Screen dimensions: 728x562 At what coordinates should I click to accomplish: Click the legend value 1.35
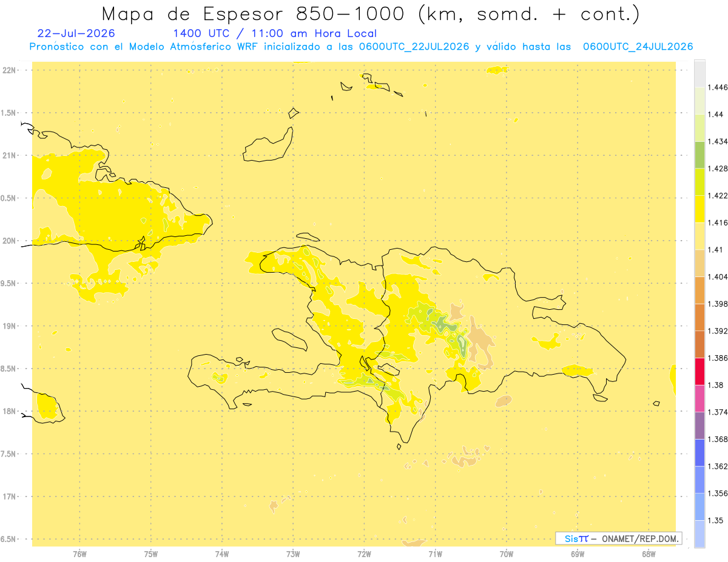(x=715, y=520)
